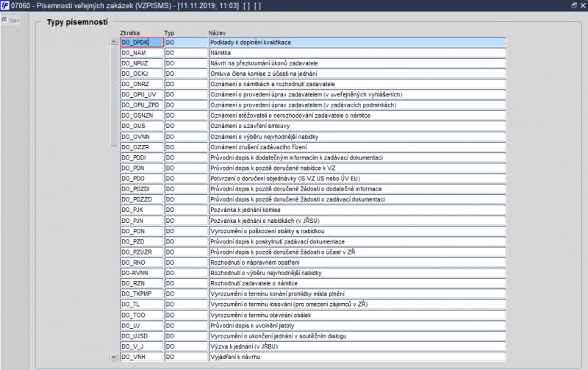Click Typ field in DO_VNH row
This screenshot has height=370, width=588.
[186, 357]
